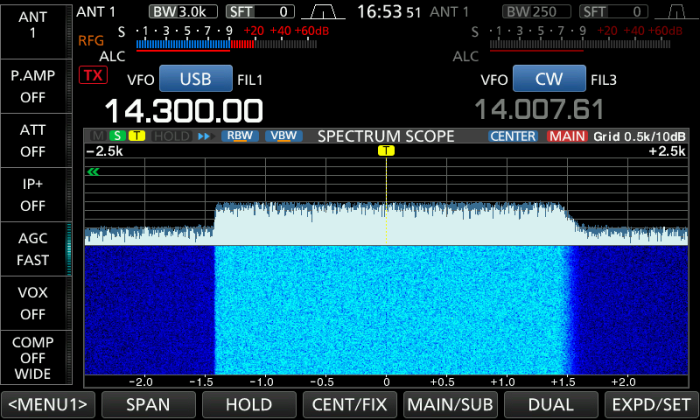Tap the main SFT 0 shift indicator
Viewport: 700px width, 420px height.
click(260, 12)
